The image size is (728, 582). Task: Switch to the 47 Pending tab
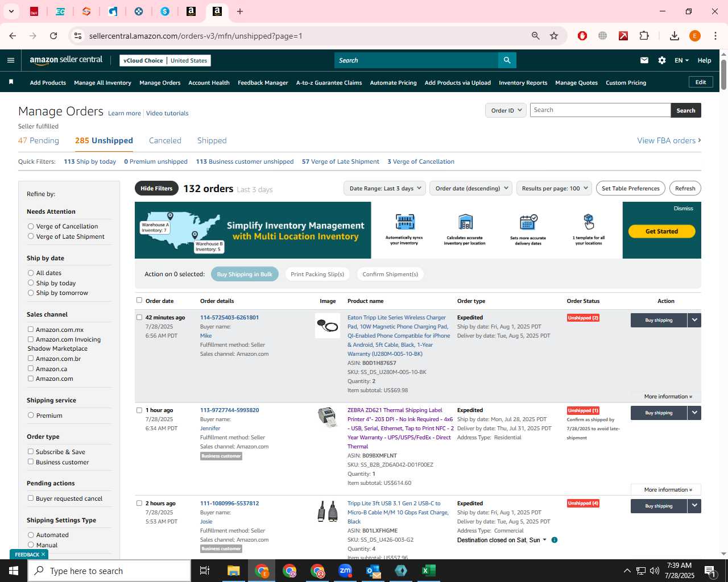coord(39,140)
